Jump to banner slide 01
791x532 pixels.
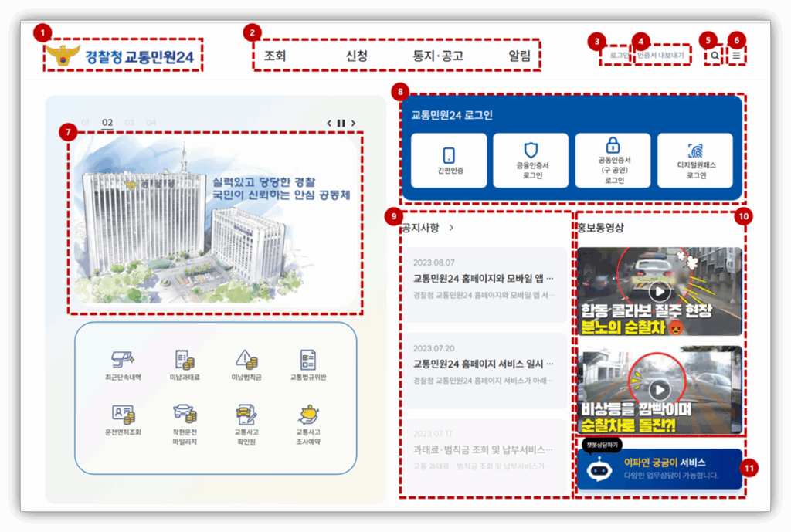[x=85, y=123]
